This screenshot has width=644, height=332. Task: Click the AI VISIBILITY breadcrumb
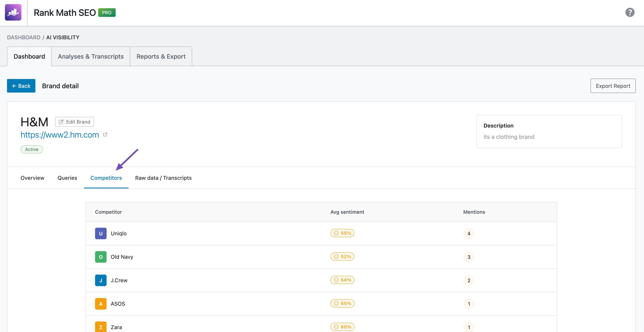pos(63,37)
